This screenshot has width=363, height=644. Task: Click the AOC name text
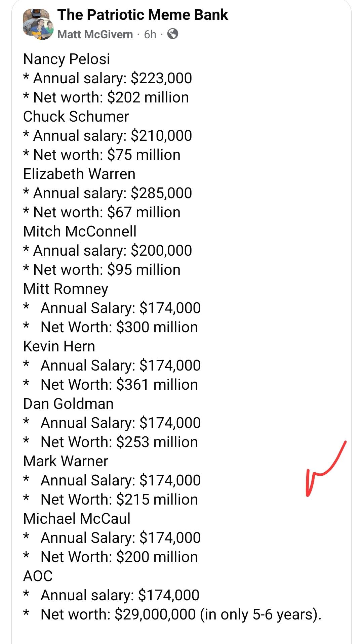click(38, 576)
